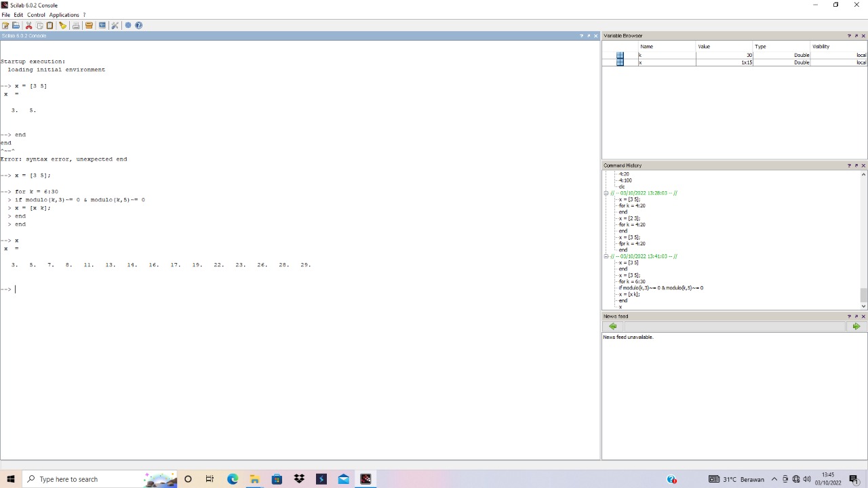
Task: Click the Windows Start button
Action: click(10, 479)
